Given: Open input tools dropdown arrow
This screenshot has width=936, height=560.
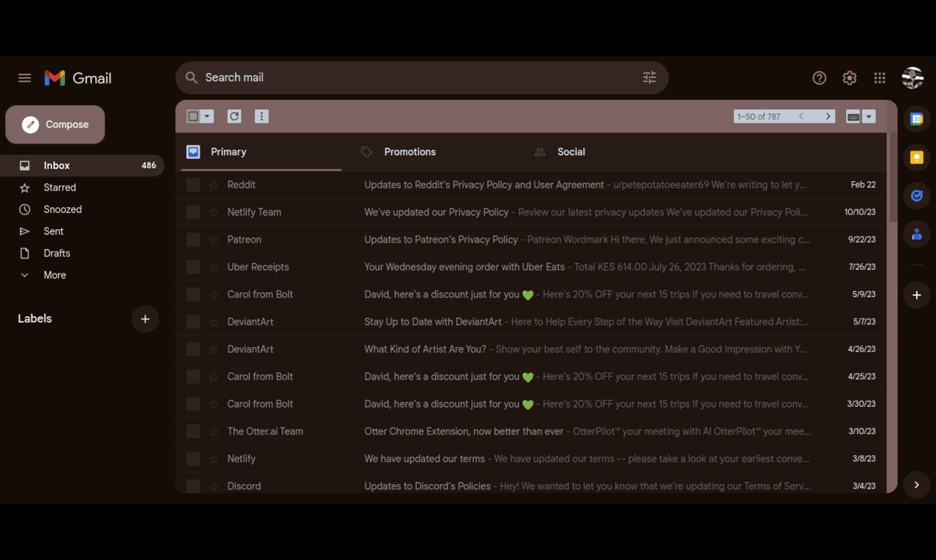Looking at the screenshot, I should tap(869, 116).
